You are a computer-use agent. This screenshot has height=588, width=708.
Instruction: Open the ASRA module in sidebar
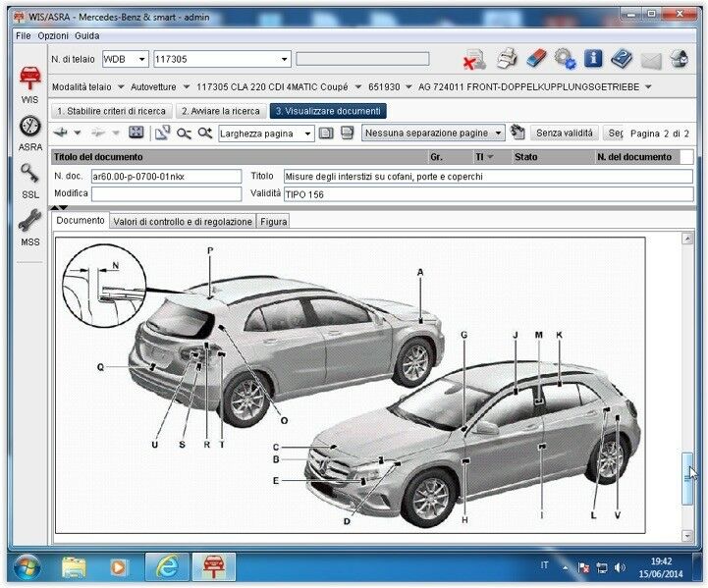(x=29, y=134)
